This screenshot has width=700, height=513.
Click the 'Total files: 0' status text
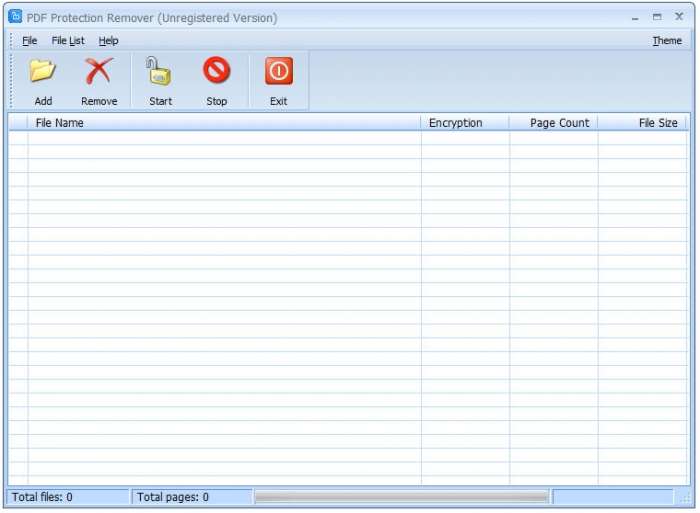pos(42,497)
